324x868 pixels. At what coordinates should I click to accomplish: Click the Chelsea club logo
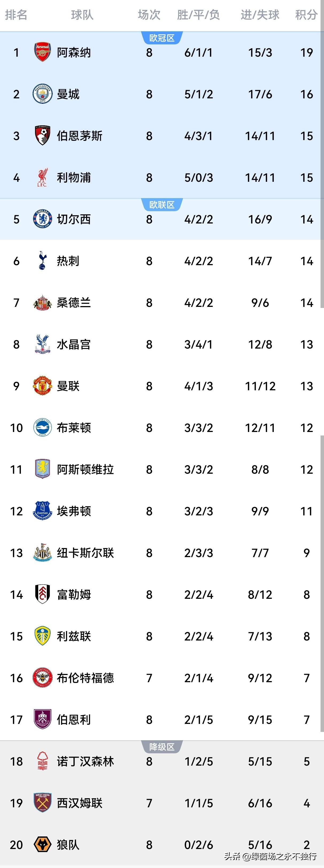click(43, 219)
